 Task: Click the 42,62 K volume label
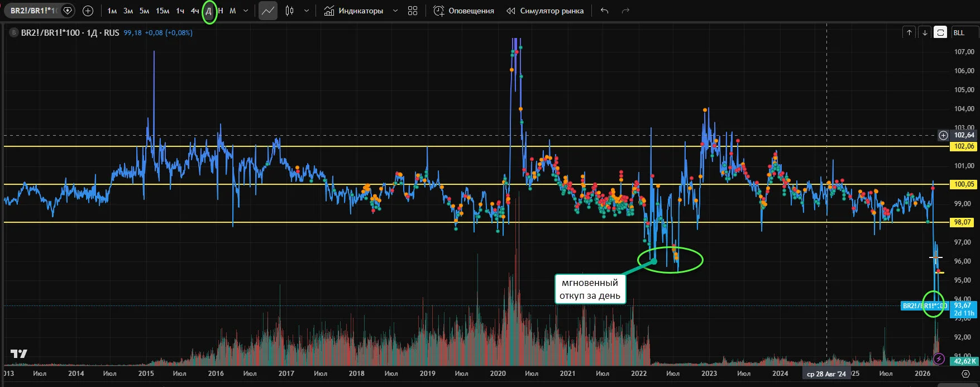(x=964, y=361)
